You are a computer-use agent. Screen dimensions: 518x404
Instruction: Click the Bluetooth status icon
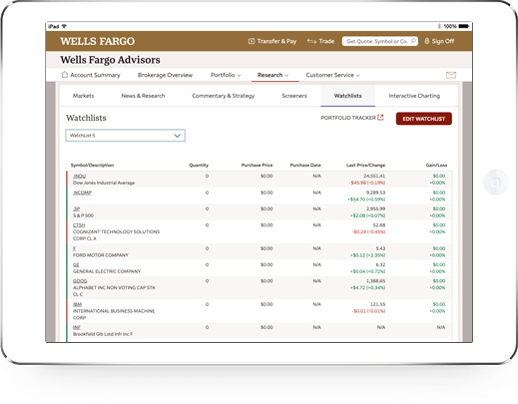click(439, 26)
